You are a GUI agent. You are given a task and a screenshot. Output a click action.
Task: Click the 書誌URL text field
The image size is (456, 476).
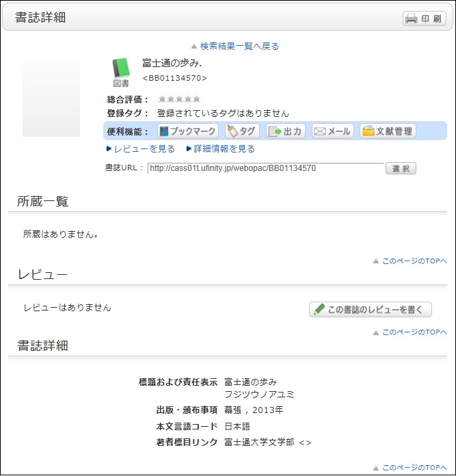tap(265, 168)
